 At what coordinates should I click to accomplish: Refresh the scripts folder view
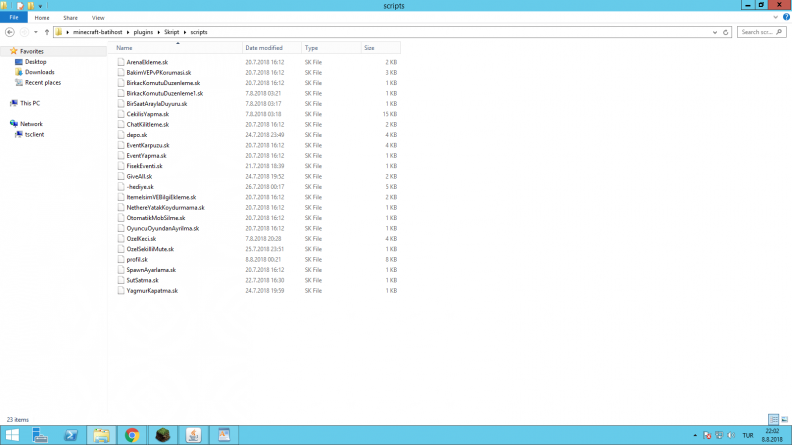pos(726,32)
